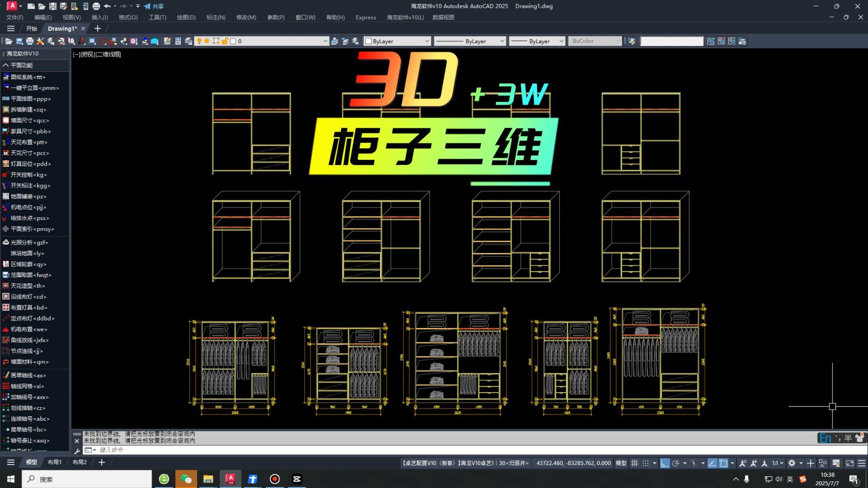Image resolution: width=868 pixels, height=488 pixels.
Task: Open the 1:1 annotation scale dropdown
Action: (778, 463)
